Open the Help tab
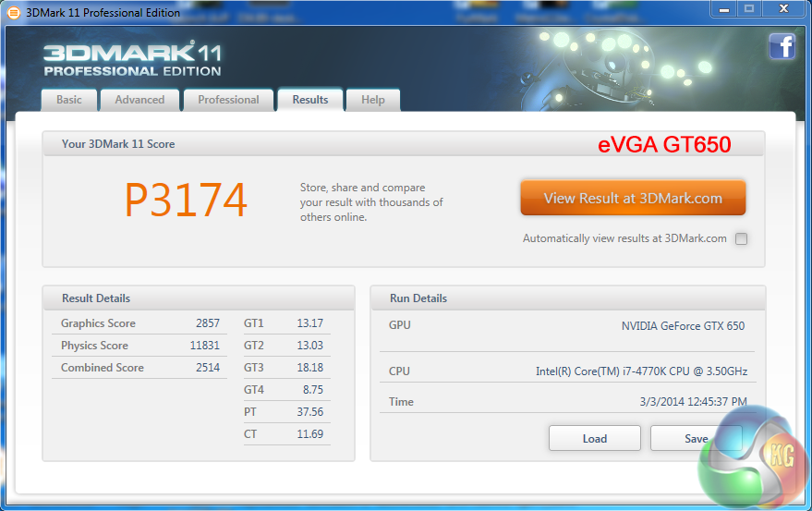 pyautogui.click(x=373, y=100)
